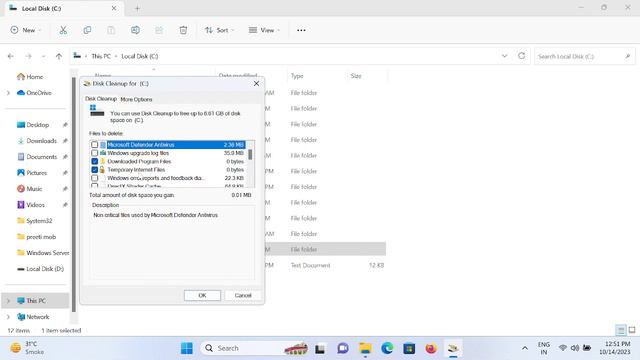Close the Disk Cleanup dialog

(256, 83)
